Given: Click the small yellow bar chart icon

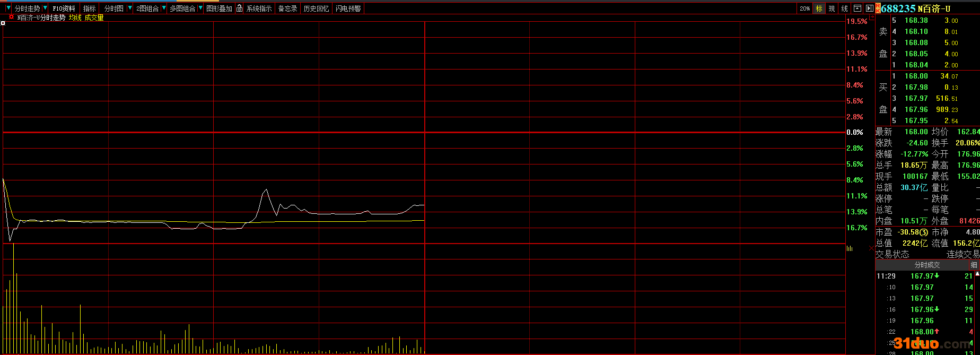Looking at the screenshot, I should 850,248.
